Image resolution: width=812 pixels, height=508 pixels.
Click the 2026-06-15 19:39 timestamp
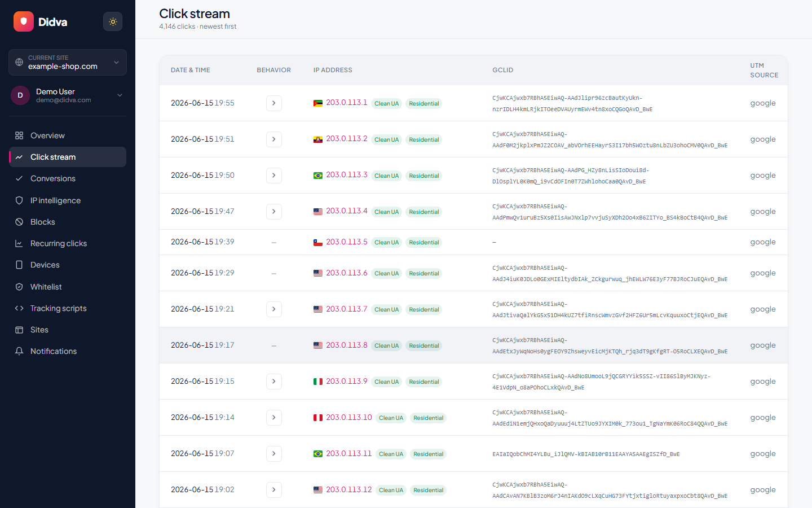pyautogui.click(x=202, y=242)
